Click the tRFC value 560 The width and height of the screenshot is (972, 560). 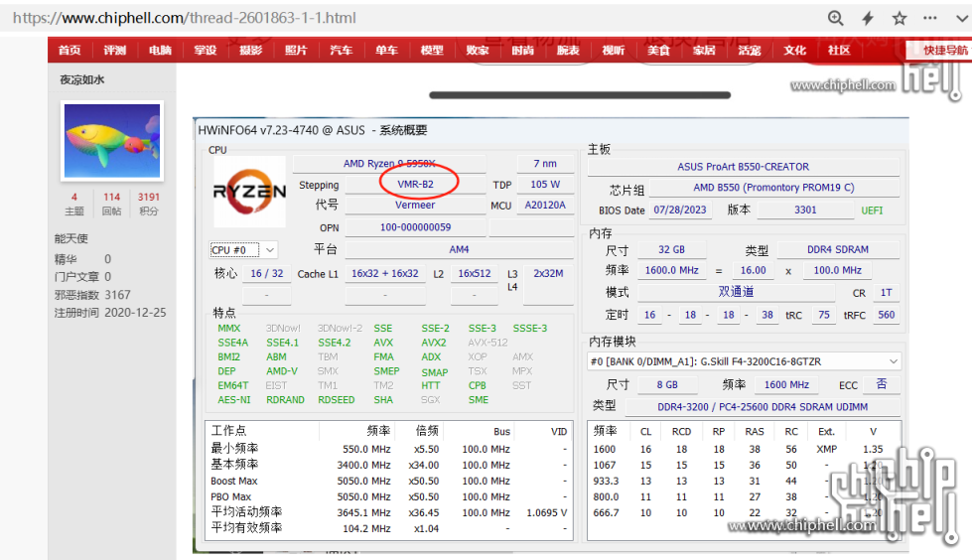tap(887, 315)
